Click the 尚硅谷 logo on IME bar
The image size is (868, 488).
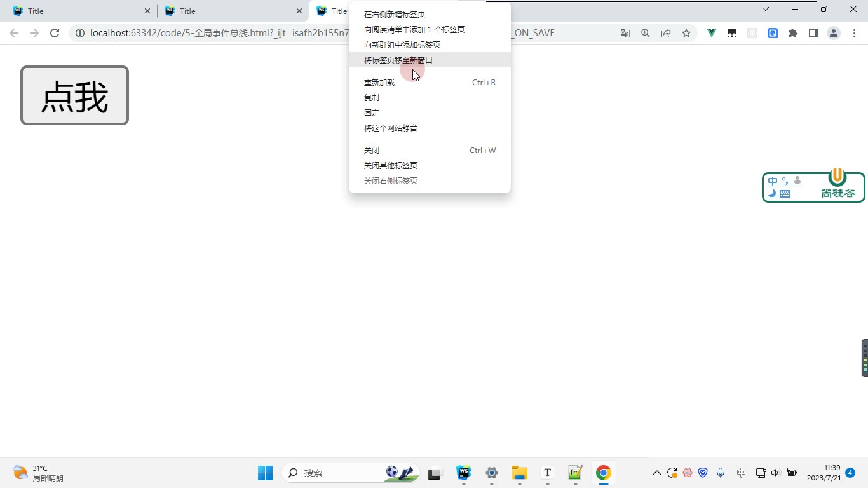[838, 185]
